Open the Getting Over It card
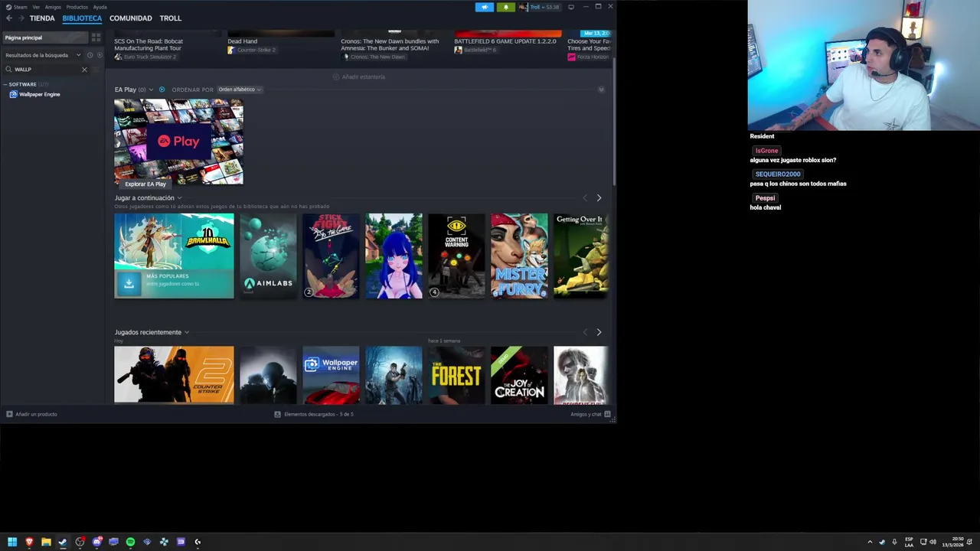980x551 pixels. click(581, 256)
